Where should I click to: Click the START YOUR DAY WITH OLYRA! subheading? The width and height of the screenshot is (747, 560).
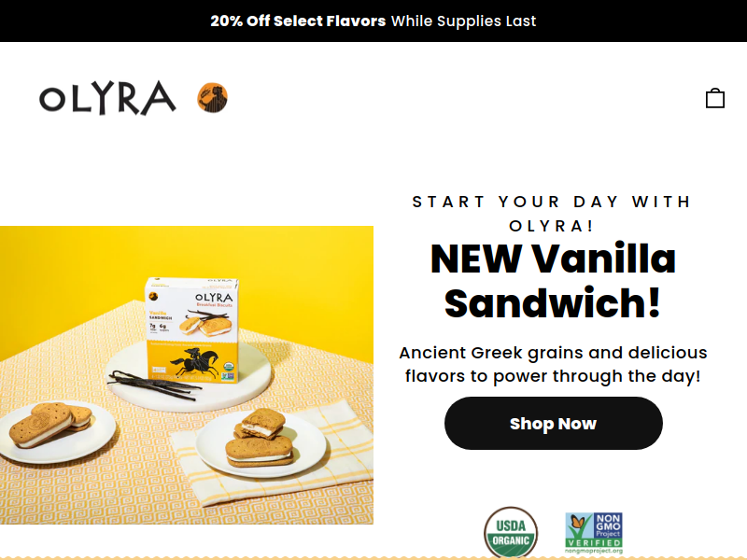(x=552, y=214)
